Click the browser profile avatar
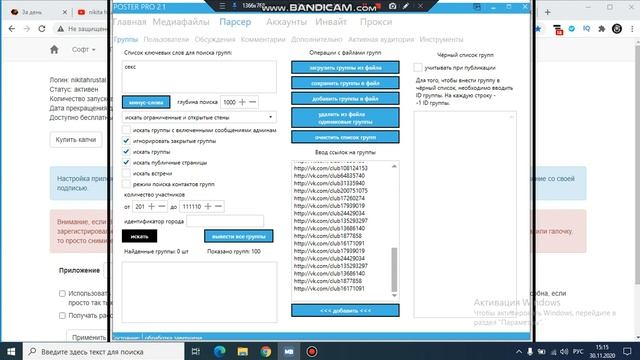 click(x=617, y=29)
